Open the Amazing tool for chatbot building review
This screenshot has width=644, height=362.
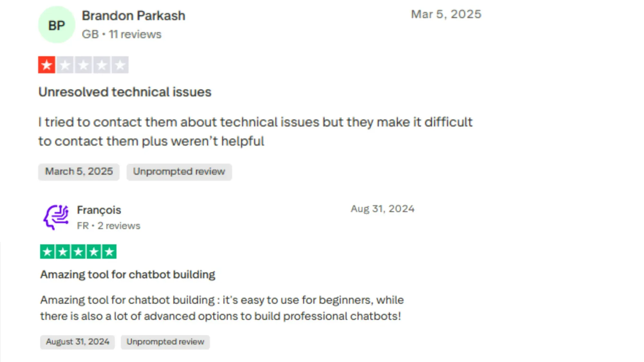pos(128,274)
